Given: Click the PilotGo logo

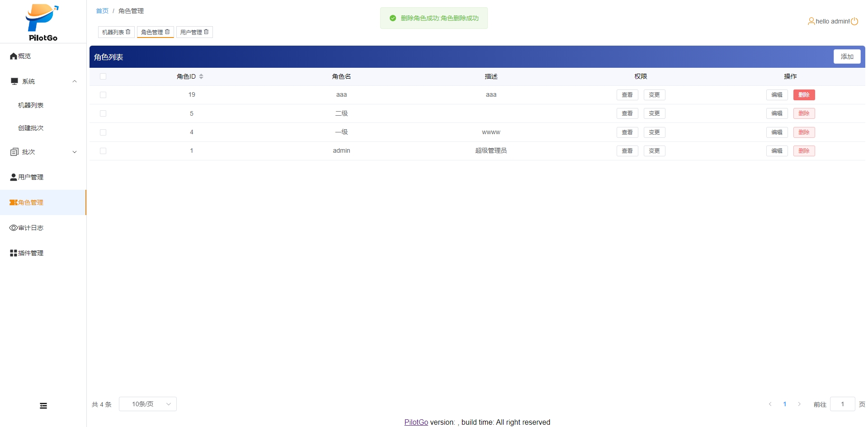Looking at the screenshot, I should coord(42,23).
